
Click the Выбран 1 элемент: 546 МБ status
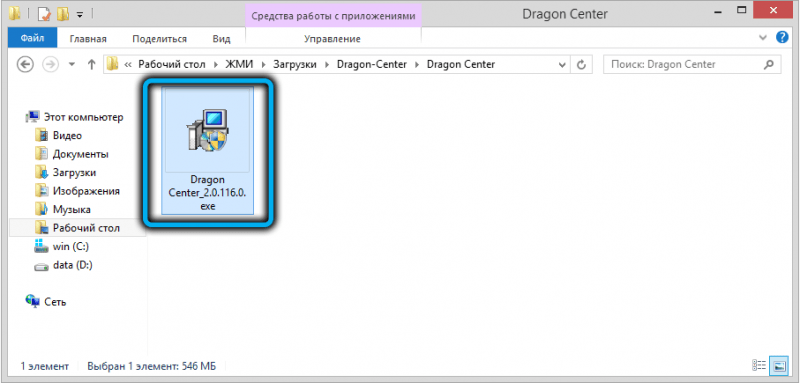pyautogui.click(x=152, y=366)
